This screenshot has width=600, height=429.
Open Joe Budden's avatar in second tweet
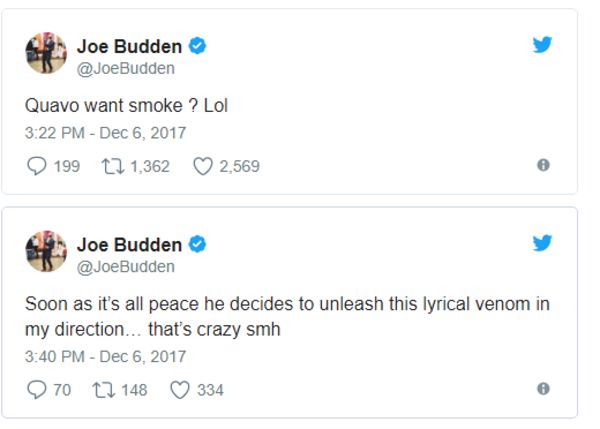click(x=46, y=251)
